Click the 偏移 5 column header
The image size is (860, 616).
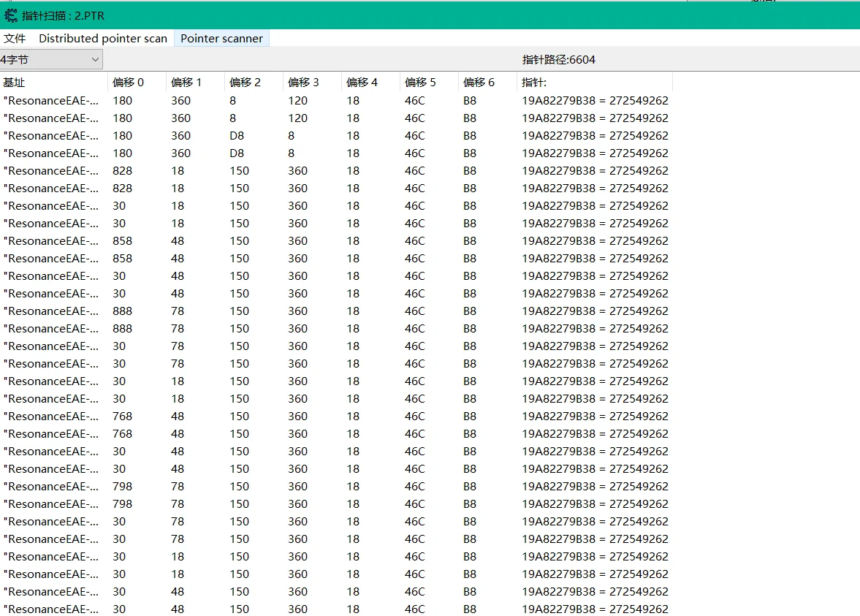pos(429,83)
